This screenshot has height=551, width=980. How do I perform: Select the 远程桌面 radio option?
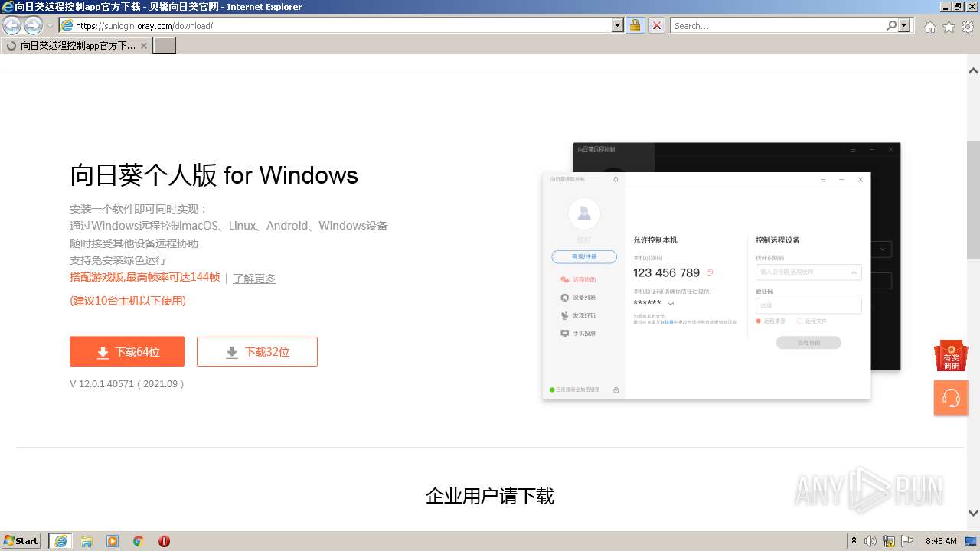tap(771, 321)
